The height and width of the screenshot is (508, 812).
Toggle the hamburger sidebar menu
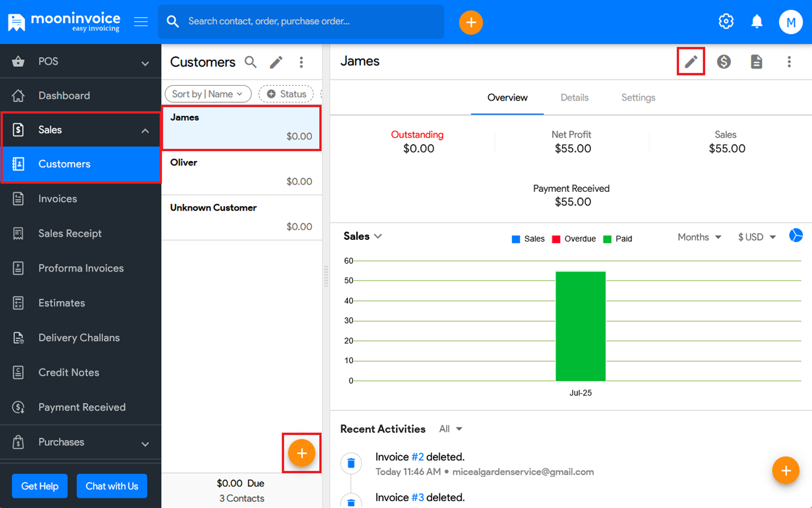coord(141,22)
